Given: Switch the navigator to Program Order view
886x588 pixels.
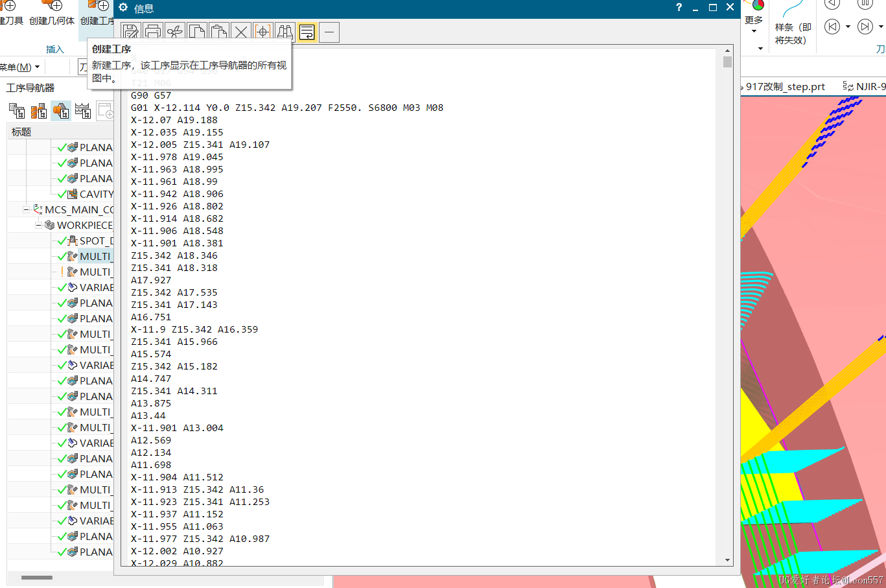Looking at the screenshot, I should tap(17, 111).
